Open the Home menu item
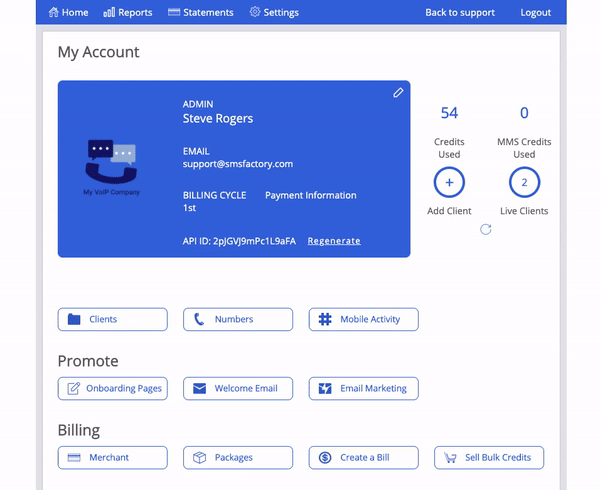Screen dimensions: 600x490 click(x=68, y=12)
